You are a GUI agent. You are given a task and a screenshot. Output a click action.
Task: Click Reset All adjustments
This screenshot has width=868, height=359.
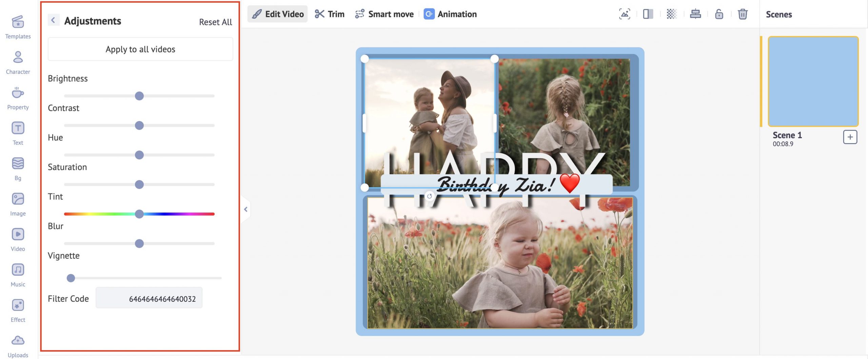215,22
